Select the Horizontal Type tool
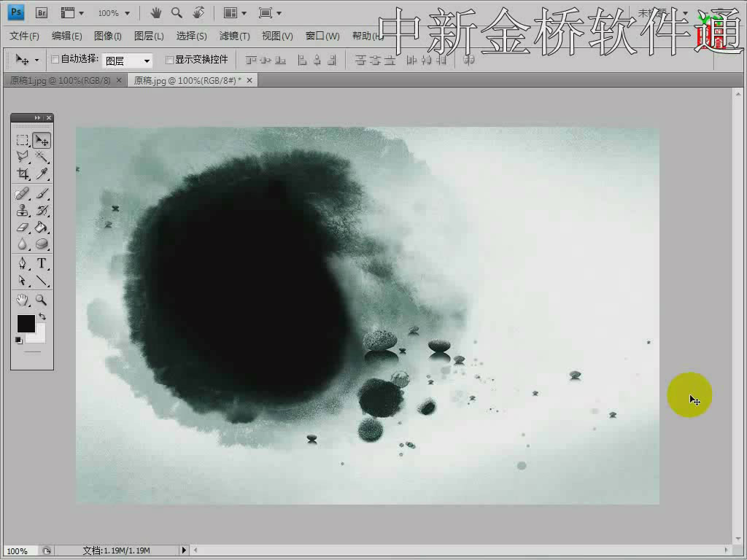Screen dimensions: 747x560 click(x=42, y=263)
